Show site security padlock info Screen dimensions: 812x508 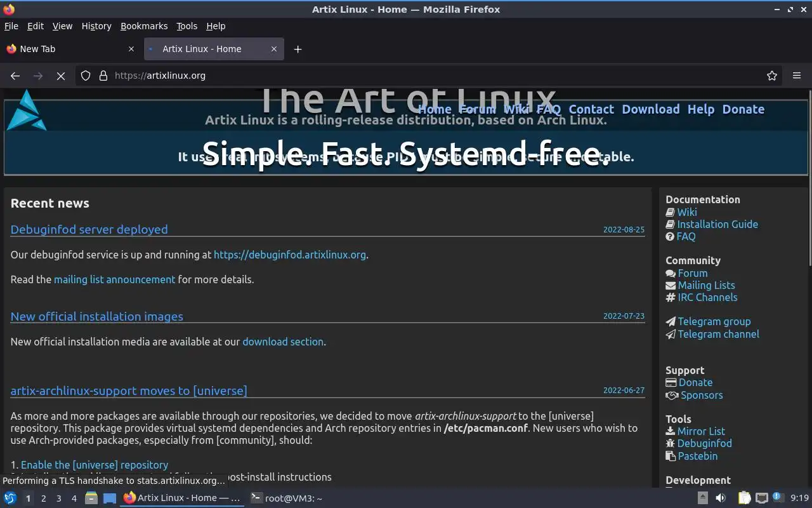(x=103, y=76)
